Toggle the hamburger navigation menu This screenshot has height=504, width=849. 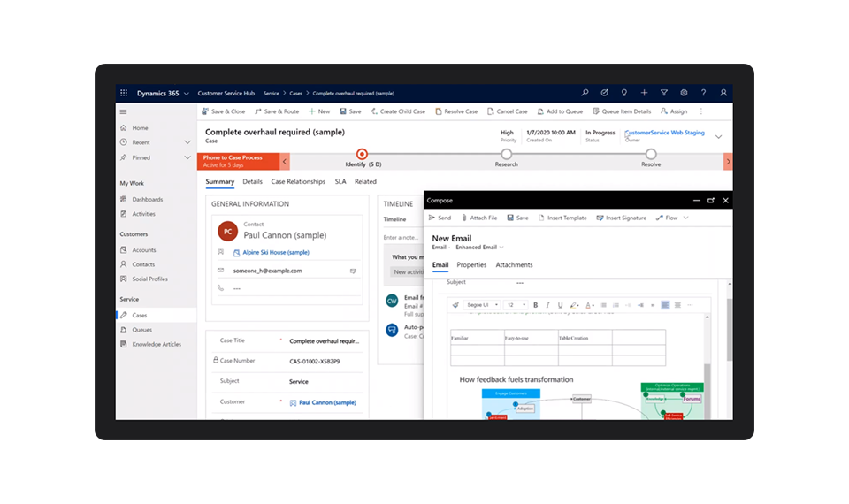tap(123, 111)
